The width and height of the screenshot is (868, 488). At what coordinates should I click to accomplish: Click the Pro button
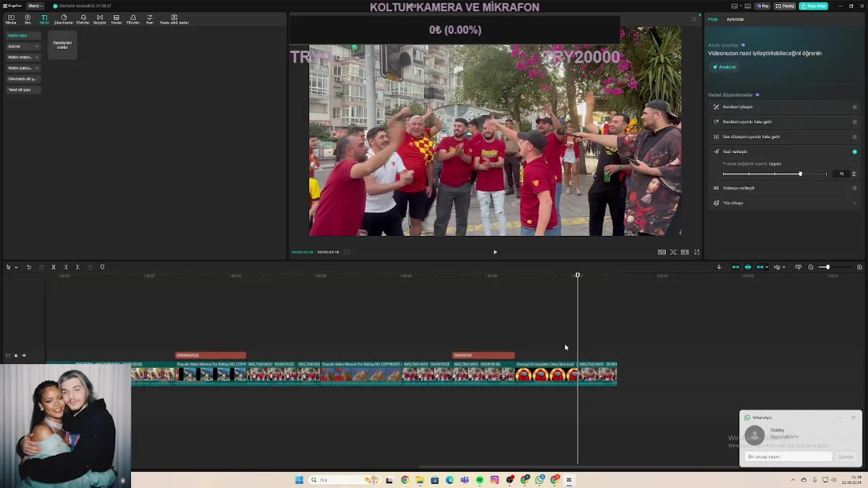tap(764, 5)
